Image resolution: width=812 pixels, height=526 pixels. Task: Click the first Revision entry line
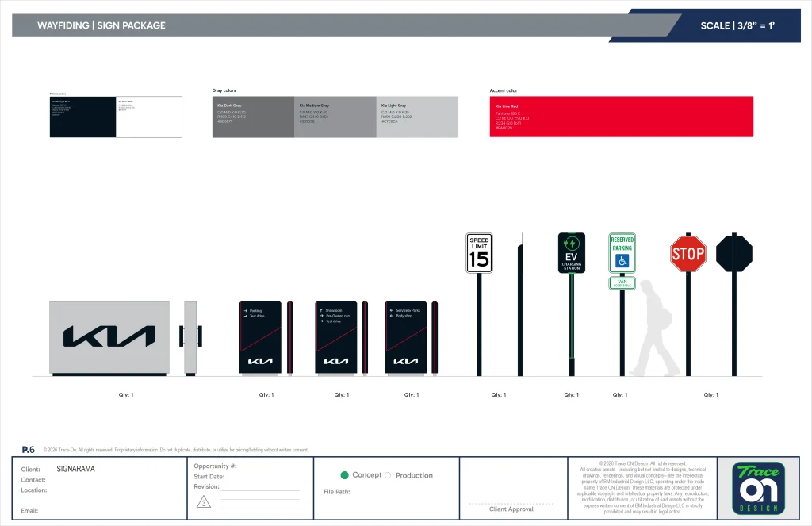[x=260, y=490]
